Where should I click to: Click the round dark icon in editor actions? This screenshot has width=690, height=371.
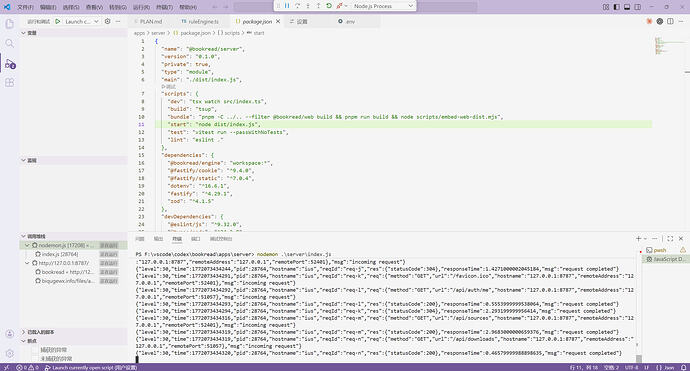pos(660,21)
